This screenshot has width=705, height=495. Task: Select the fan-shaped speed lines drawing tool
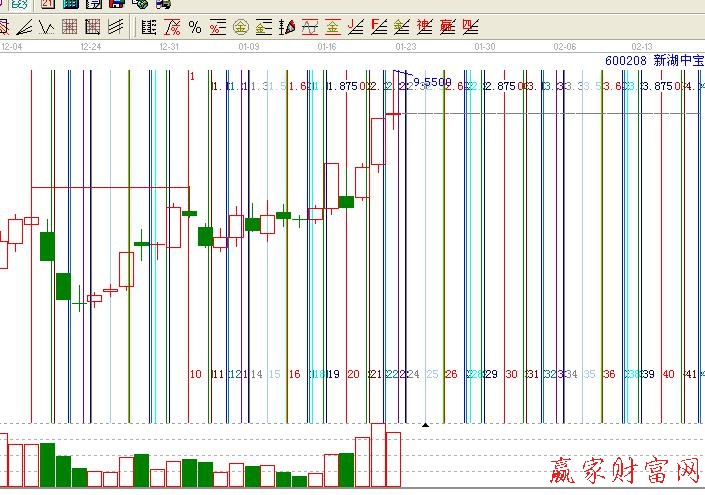point(24,27)
